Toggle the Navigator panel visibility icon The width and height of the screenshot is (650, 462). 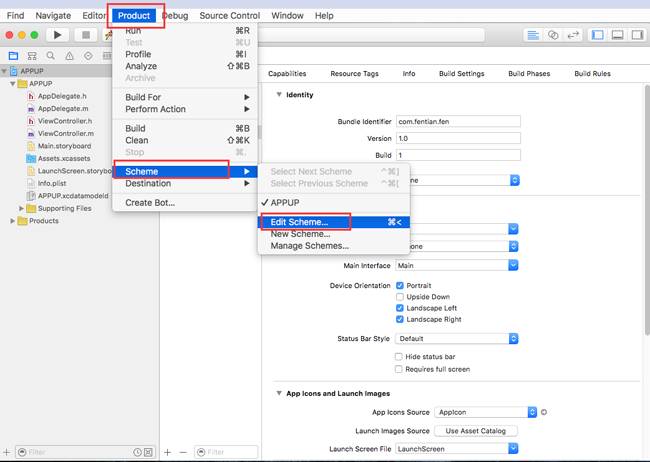click(x=598, y=35)
